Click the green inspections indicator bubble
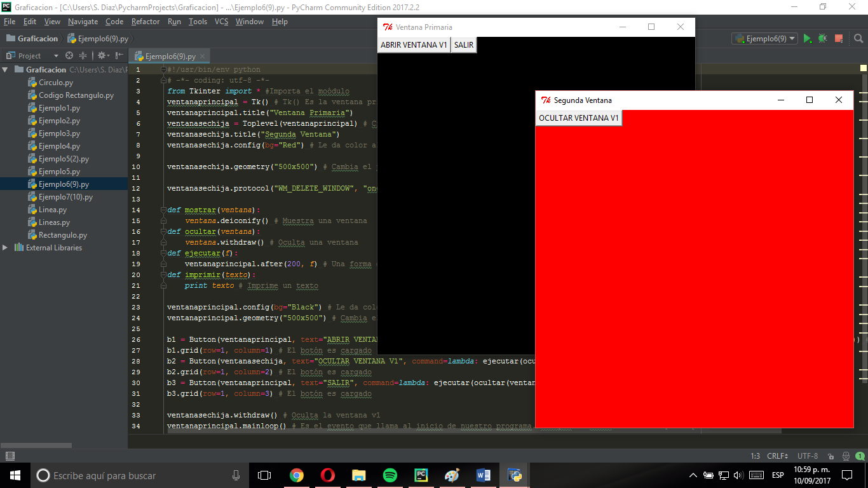Viewport: 868px width, 488px height. click(x=860, y=456)
